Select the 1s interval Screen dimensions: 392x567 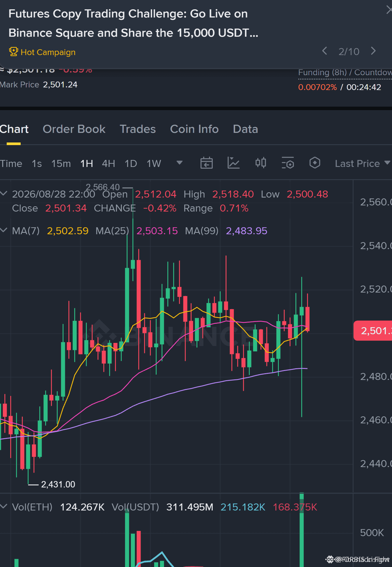point(37,163)
